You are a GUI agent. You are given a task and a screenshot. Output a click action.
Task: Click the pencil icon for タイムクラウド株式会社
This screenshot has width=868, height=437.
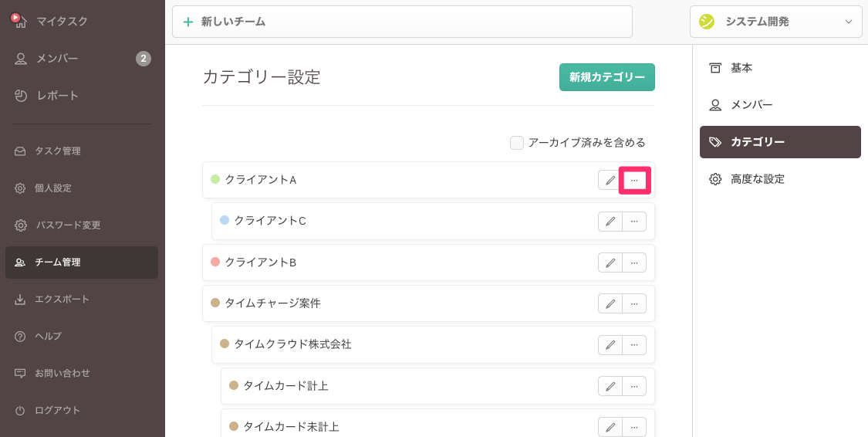click(610, 344)
